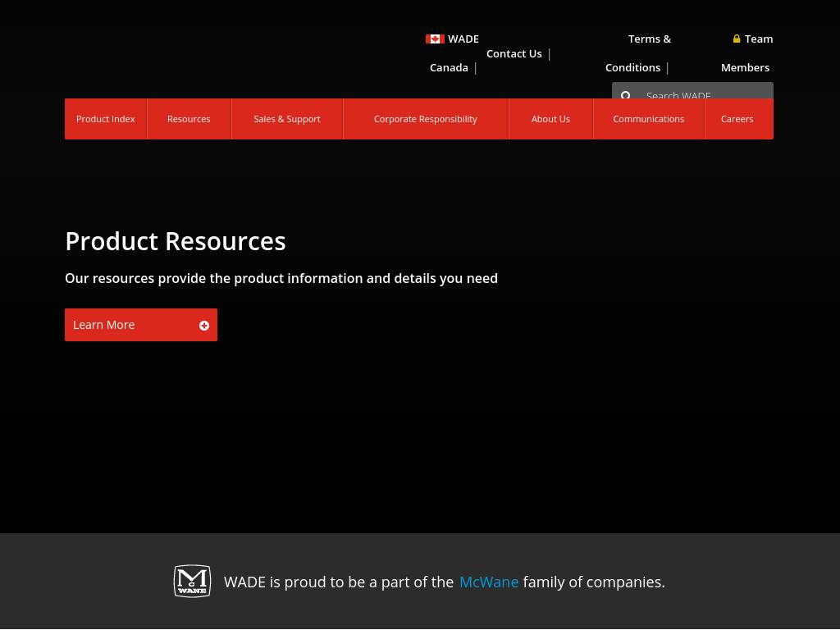Click the McWane logo emblem
Viewport: 840px width, 630px height.
193,582
